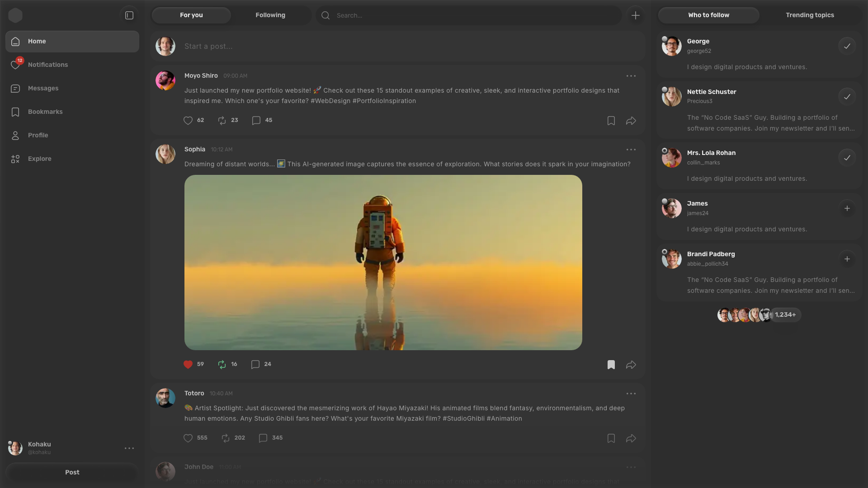
Task: Share Sophia's astronaut post
Action: (631, 365)
